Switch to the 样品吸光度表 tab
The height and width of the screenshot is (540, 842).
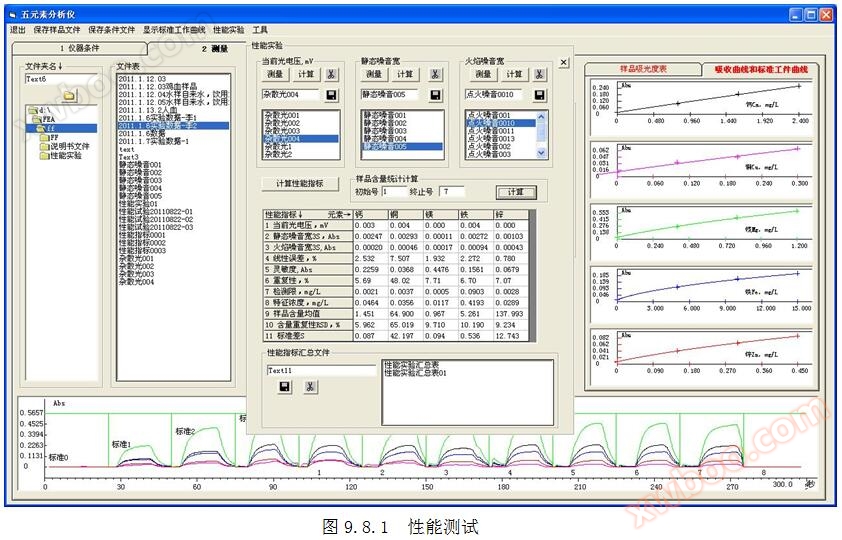[x=645, y=69]
